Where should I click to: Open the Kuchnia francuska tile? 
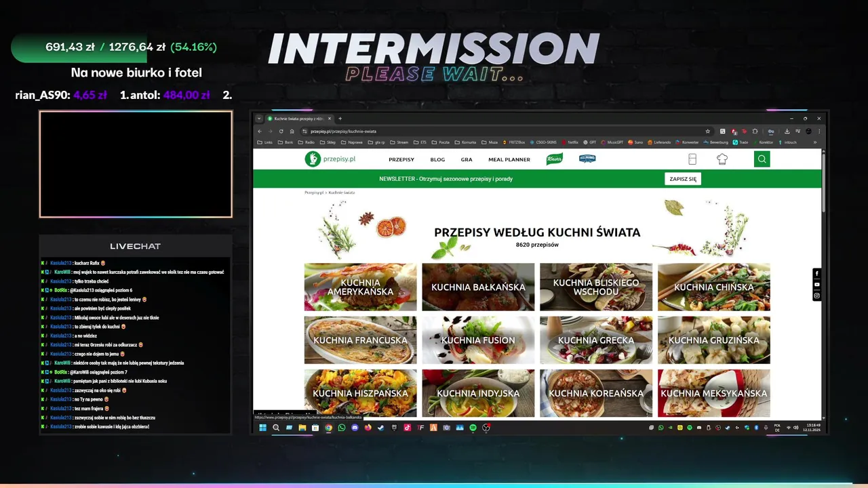[361, 340]
